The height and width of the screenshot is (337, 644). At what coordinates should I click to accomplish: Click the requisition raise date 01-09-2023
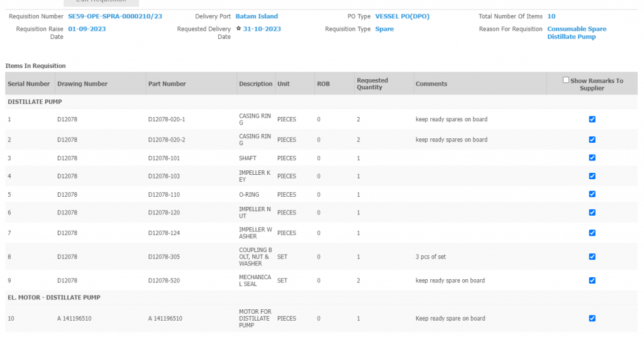coord(87,29)
